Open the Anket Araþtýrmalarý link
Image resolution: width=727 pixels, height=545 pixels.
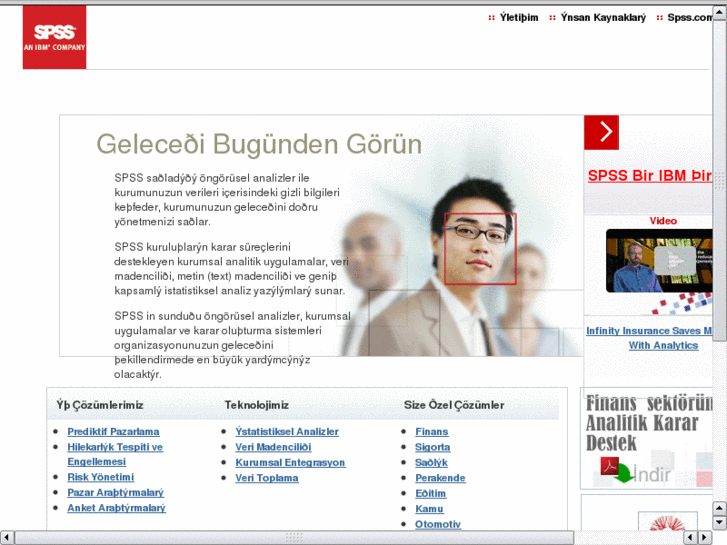click(x=116, y=508)
